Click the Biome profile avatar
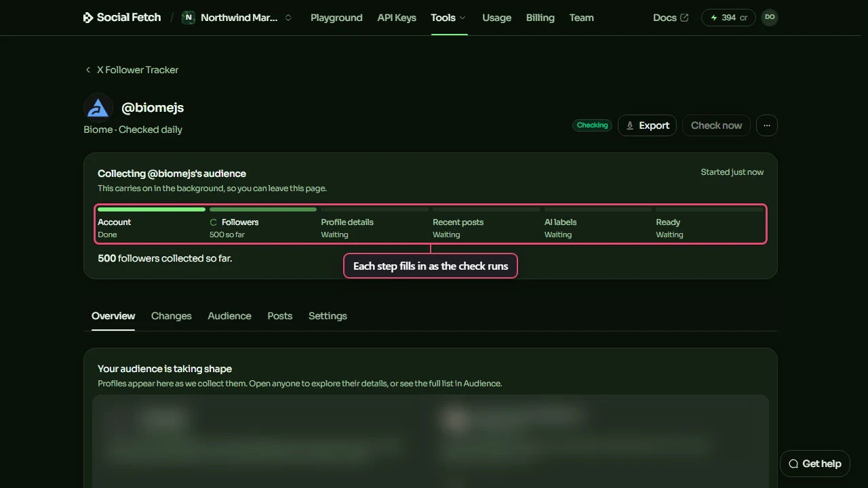The image size is (868, 488). click(x=98, y=108)
